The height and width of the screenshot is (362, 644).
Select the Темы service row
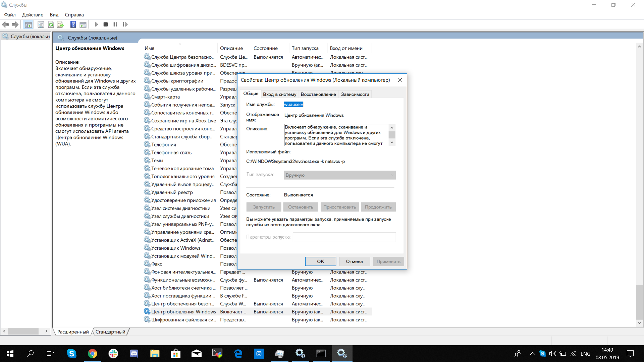click(157, 161)
